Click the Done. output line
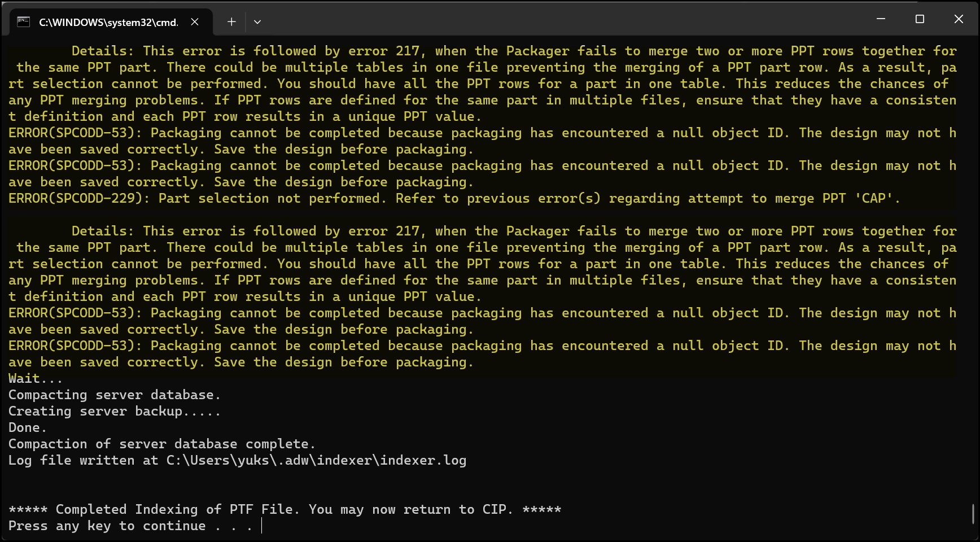 (x=27, y=427)
